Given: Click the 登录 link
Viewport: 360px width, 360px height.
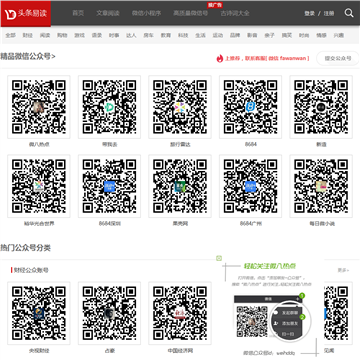Looking at the screenshot, I should pos(309,14).
